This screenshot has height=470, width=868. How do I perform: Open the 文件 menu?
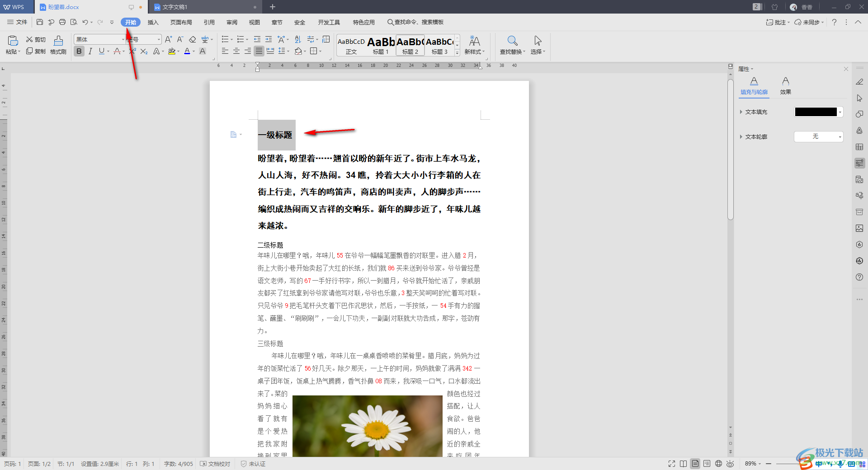coord(17,22)
